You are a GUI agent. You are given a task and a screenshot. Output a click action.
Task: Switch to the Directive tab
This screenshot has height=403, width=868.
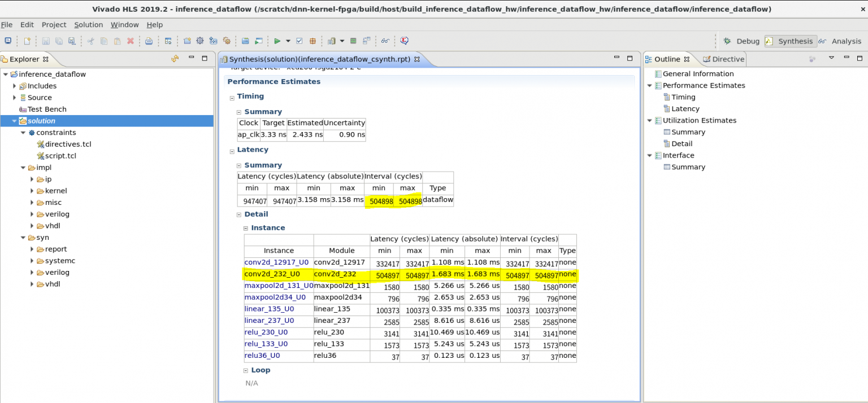[724, 59]
